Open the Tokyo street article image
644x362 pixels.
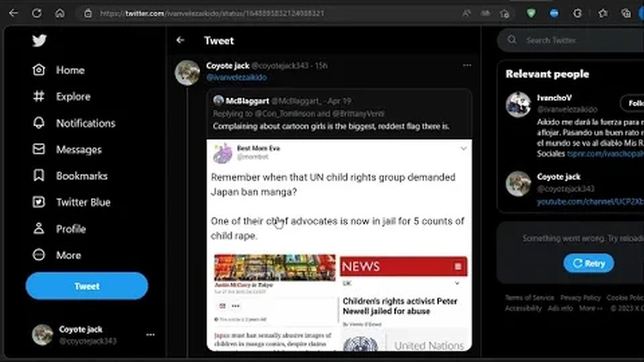click(x=275, y=267)
